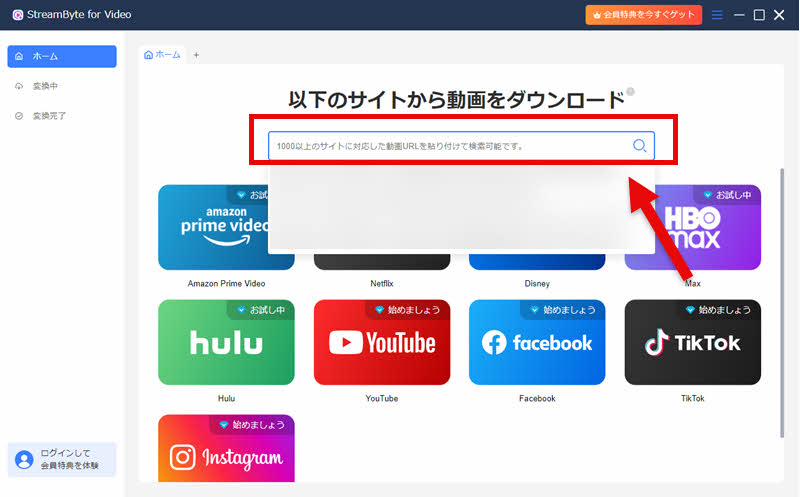The image size is (800, 497).
Task: Click the TikTok caption text
Action: pyautogui.click(x=692, y=398)
